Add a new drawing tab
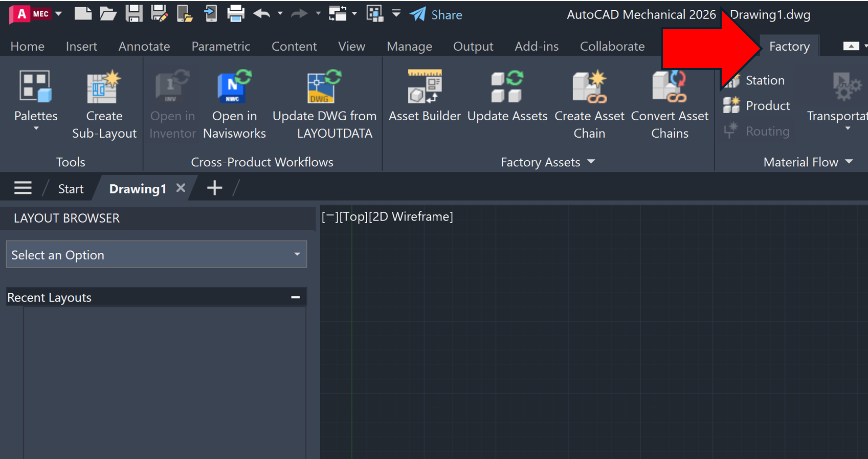Viewport: 868px width, 459px height. [214, 188]
